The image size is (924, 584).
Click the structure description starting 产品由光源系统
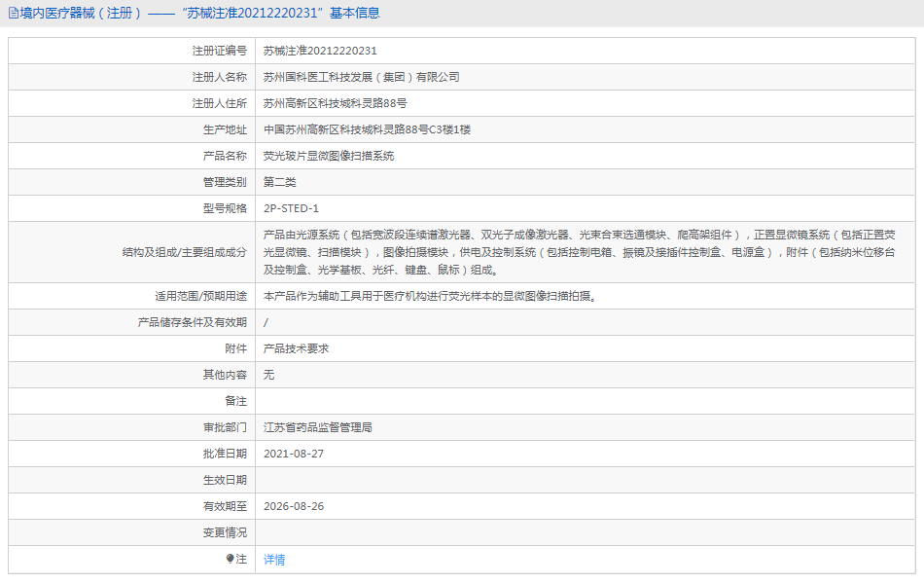[x=580, y=252]
